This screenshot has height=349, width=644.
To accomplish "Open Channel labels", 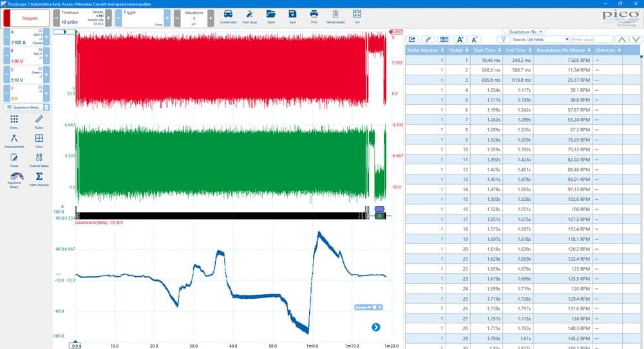I will click(39, 160).
